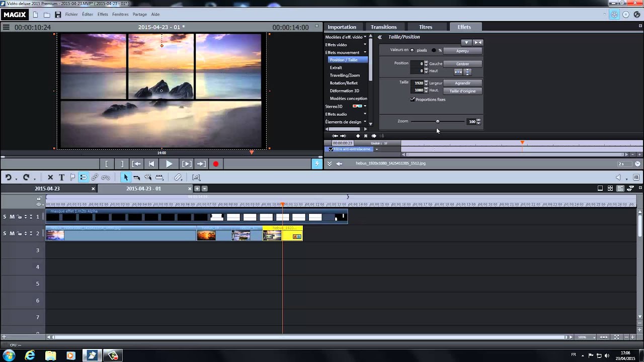Delete the selected object with the X icon
Image resolution: width=644 pixels, height=362 pixels.
click(50, 177)
